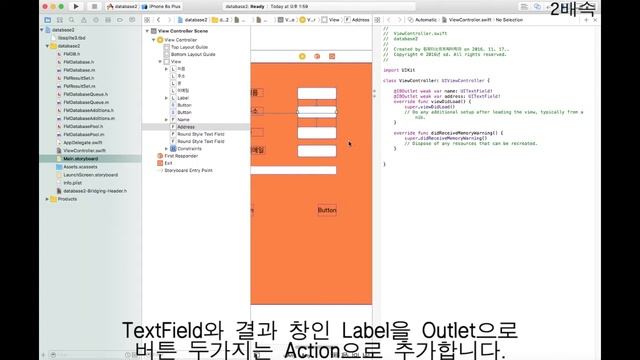Viewport: 640px width, 360px height.
Task: Stop the running build with the stop button
Action: click(x=94, y=7)
